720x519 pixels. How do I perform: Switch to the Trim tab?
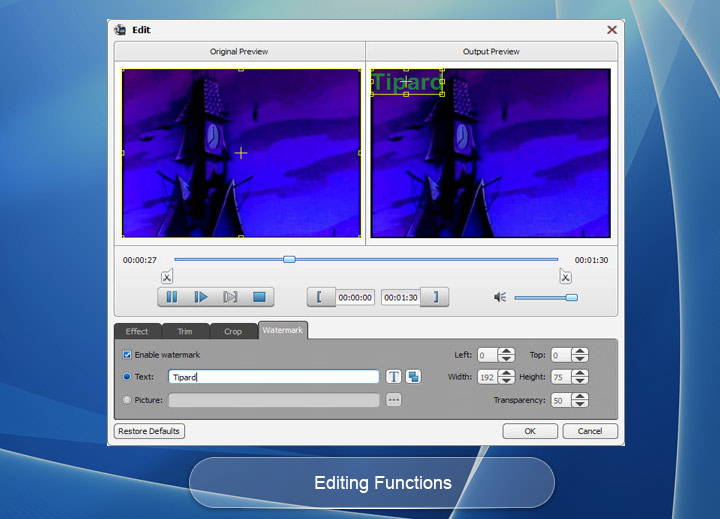click(185, 331)
